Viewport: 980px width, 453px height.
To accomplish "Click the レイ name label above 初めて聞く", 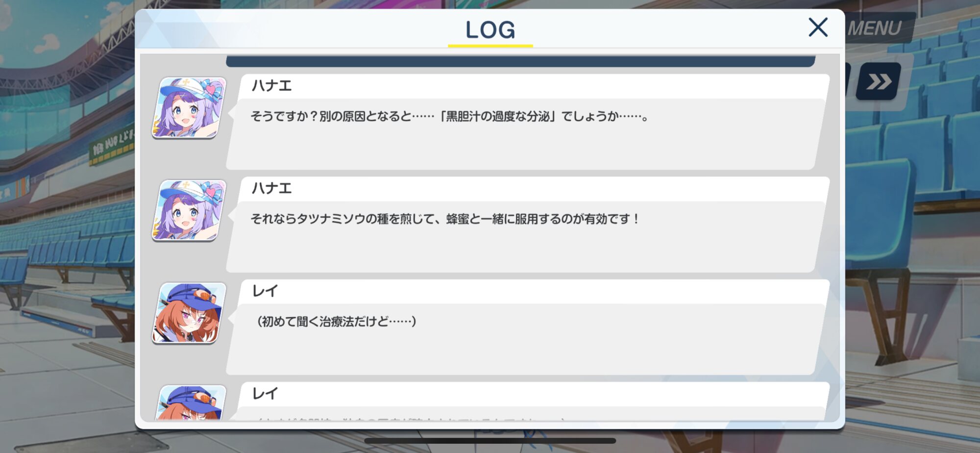I will point(265,291).
